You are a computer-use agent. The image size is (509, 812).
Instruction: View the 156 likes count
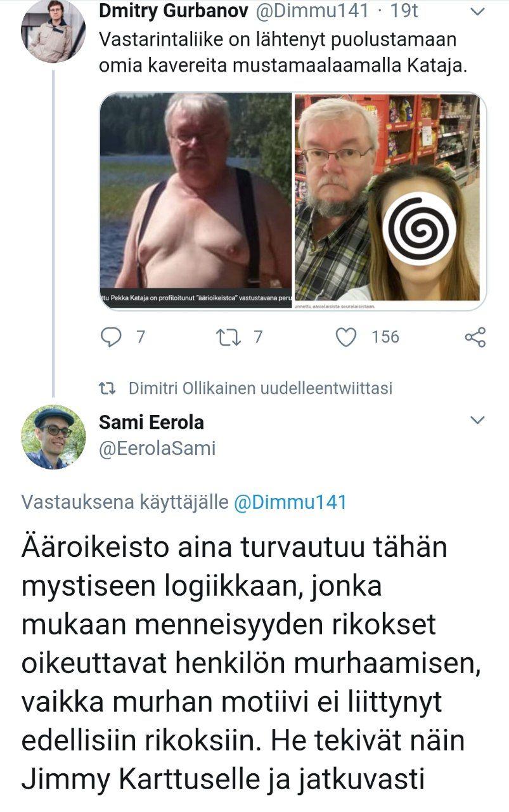coord(385,337)
